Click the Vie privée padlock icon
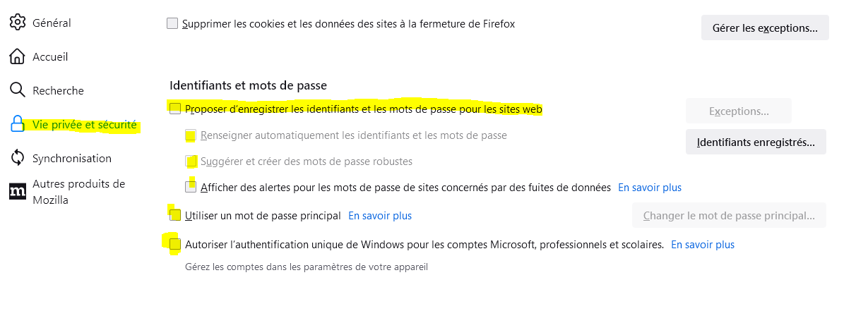868x311 pixels. 18,125
